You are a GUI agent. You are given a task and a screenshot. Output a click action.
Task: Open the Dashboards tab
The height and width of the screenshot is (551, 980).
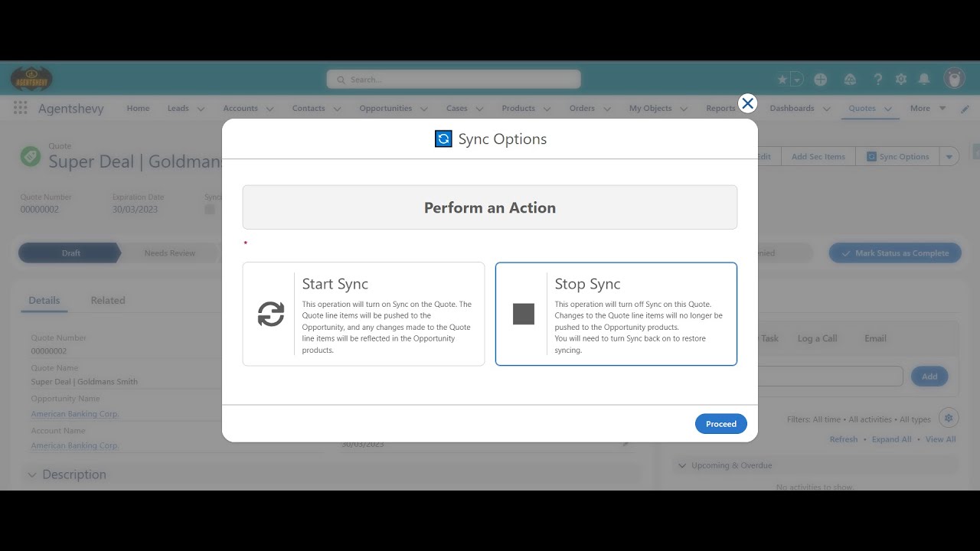pos(792,108)
